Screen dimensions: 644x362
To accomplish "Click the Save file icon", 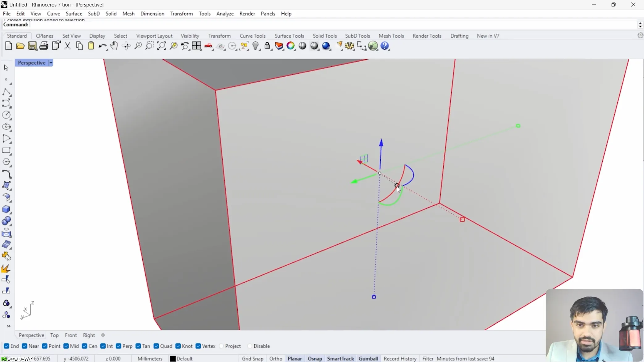I will pyautogui.click(x=32, y=46).
